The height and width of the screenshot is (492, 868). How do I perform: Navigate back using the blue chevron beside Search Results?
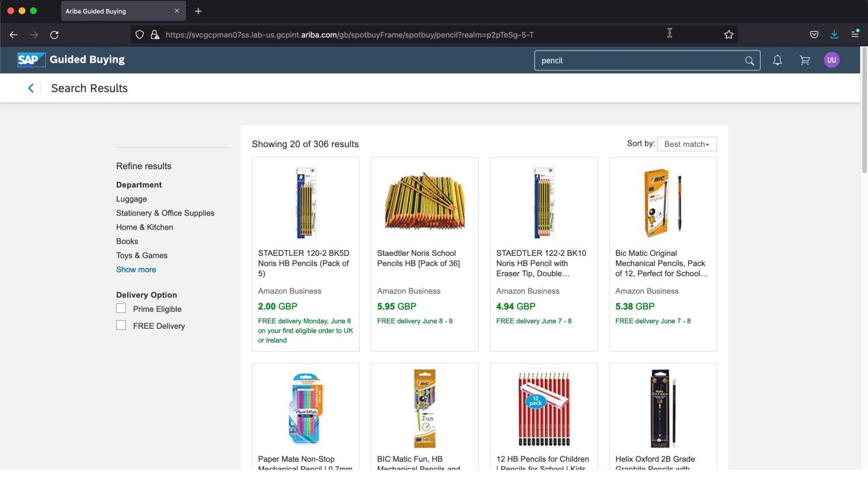click(31, 88)
